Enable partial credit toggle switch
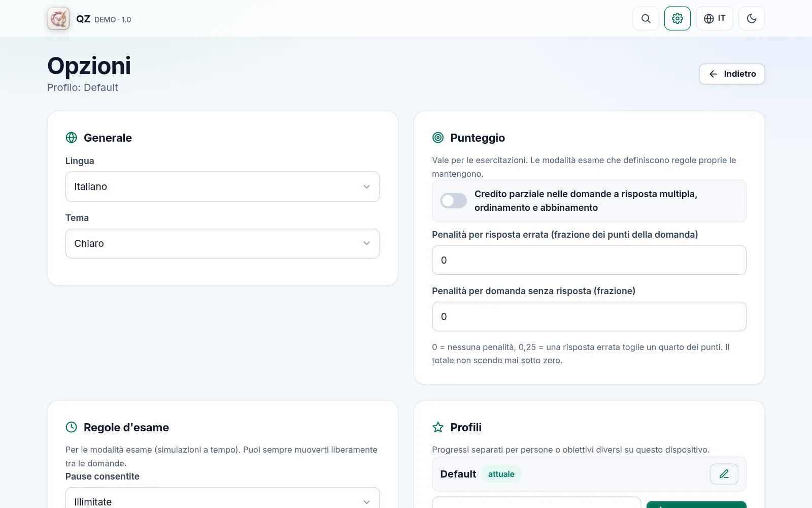The image size is (812, 508). 453,201
